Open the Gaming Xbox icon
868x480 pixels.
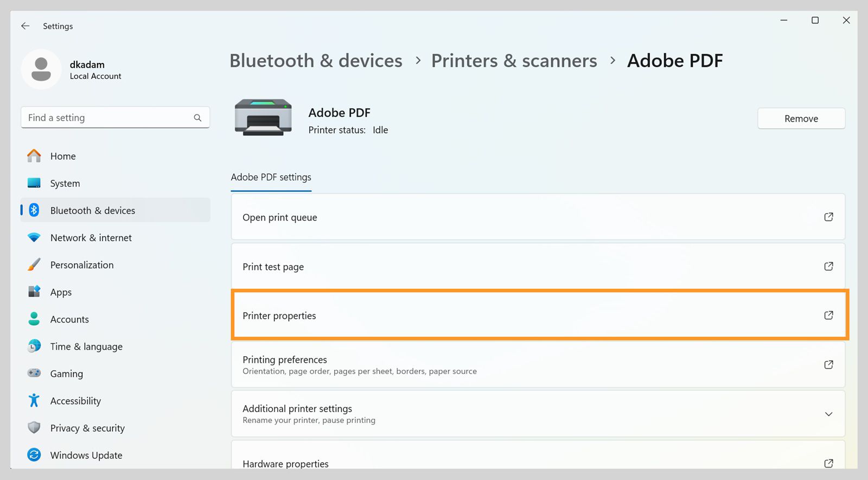[x=34, y=373]
